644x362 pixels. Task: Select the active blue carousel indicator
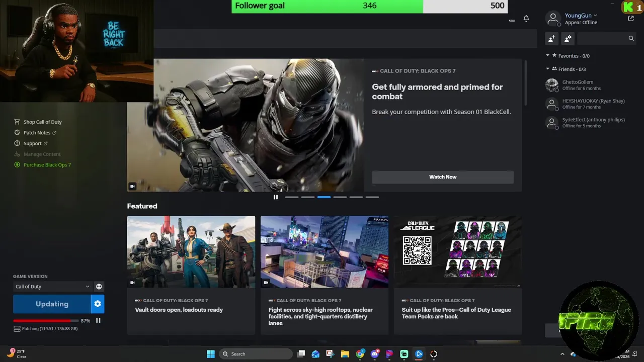pyautogui.click(x=324, y=197)
